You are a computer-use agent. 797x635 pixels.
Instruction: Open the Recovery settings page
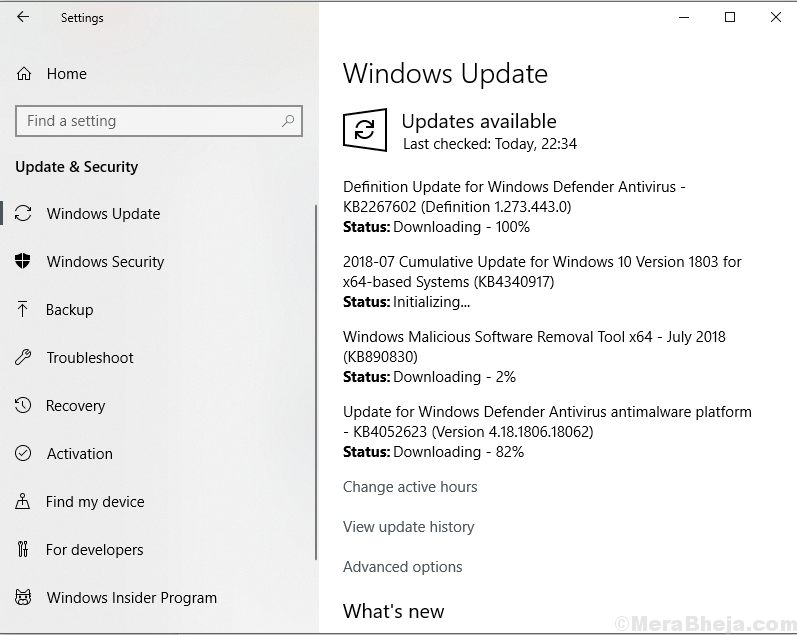[x=76, y=406]
